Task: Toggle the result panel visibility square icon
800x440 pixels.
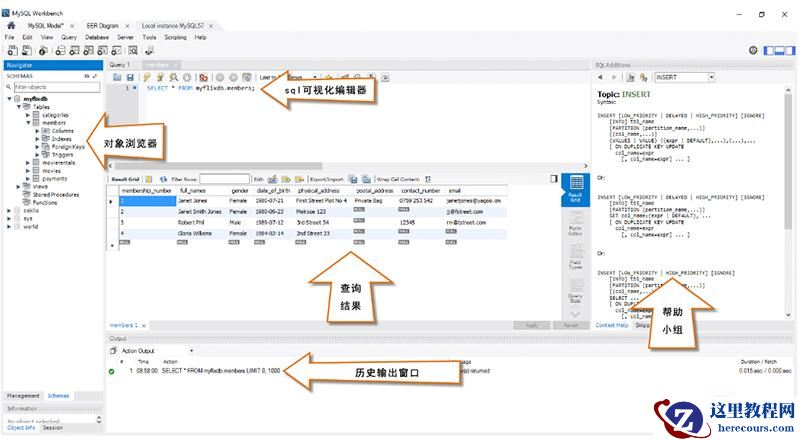Action: [x=554, y=179]
